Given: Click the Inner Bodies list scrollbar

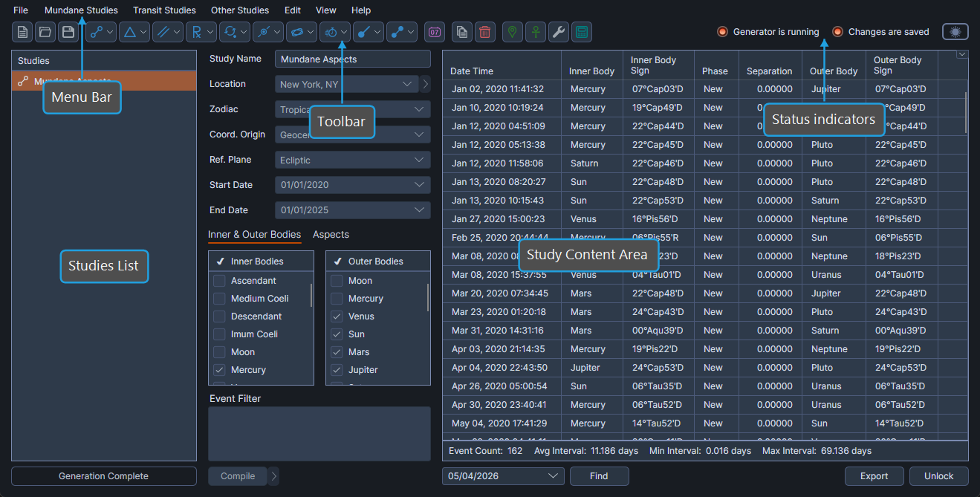Looking at the screenshot, I should (x=311, y=295).
